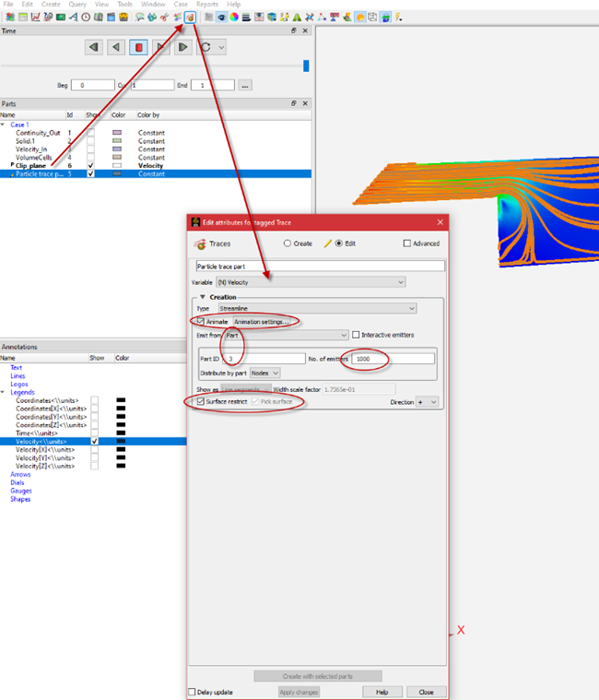The width and height of the screenshot is (599, 700).
Task: Collapse the Legends tree node
Action: (x=3, y=392)
